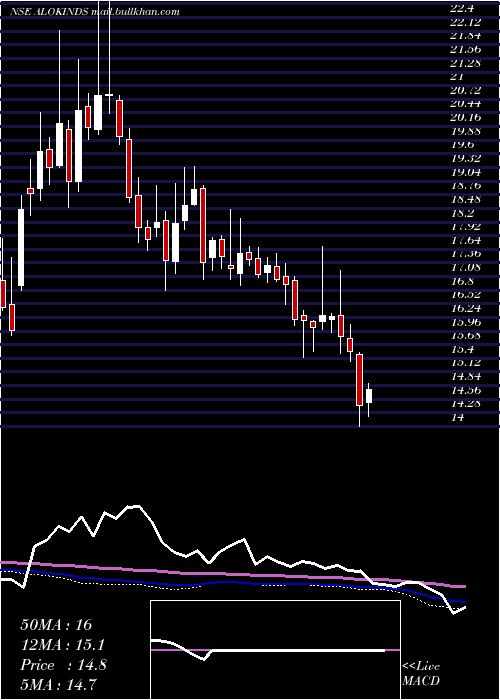Screen dimensions: 500x700
Task: Click the 19.88 price axis label
Action: [465, 131]
